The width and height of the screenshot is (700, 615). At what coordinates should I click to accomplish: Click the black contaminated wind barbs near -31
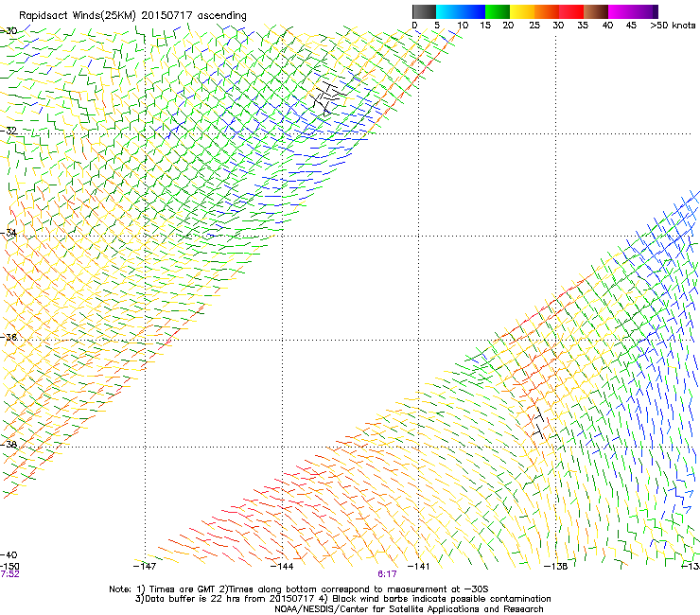pos(326,98)
